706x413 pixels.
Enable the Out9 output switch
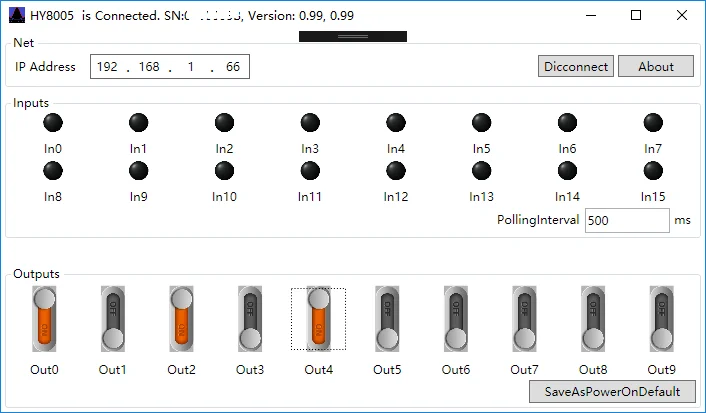pyautogui.click(x=662, y=319)
